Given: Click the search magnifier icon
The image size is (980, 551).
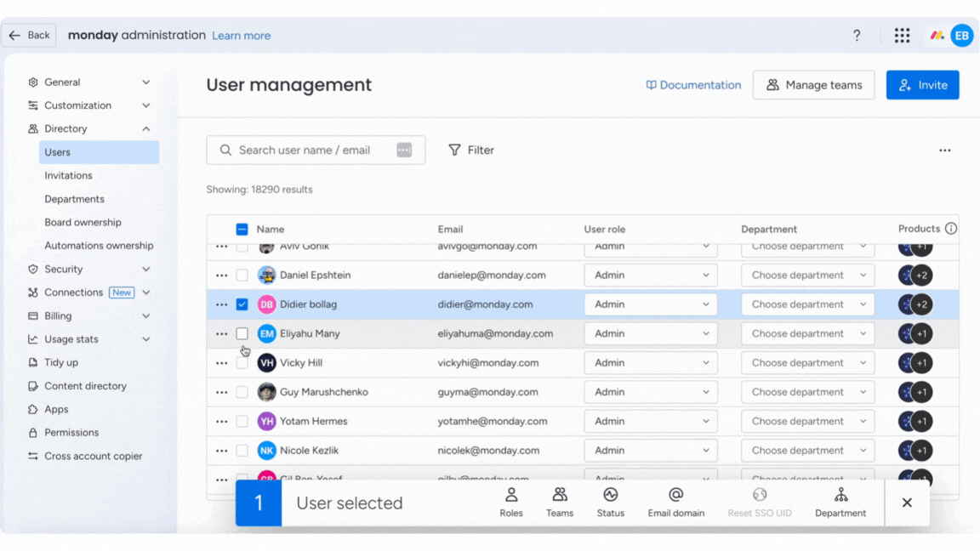Looking at the screenshot, I should 225,150.
